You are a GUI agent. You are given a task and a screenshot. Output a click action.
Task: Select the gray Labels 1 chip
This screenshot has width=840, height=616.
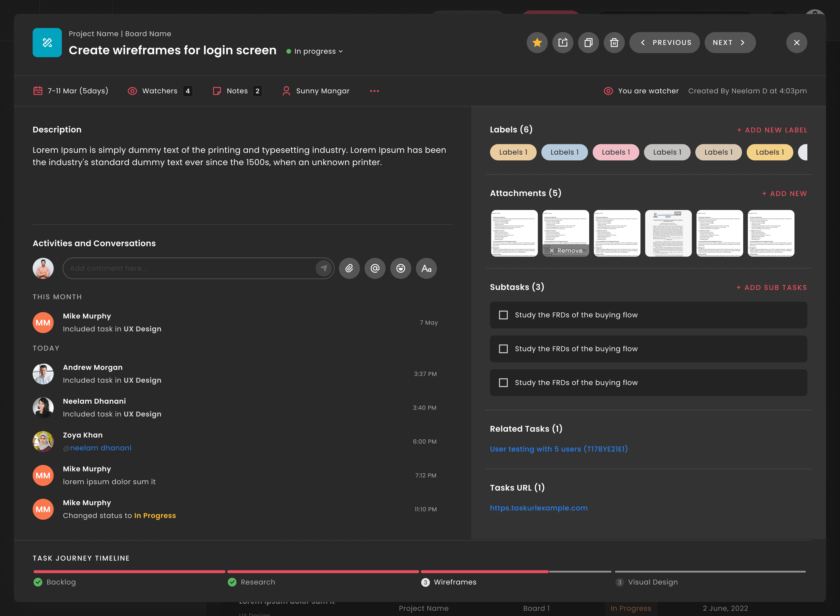coord(667,152)
